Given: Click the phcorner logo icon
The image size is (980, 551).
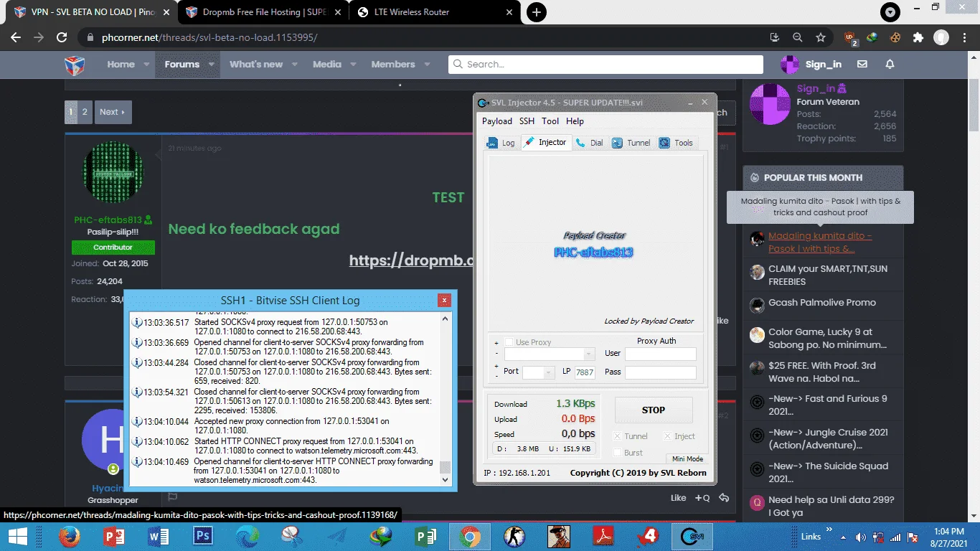Looking at the screenshot, I should (x=75, y=65).
